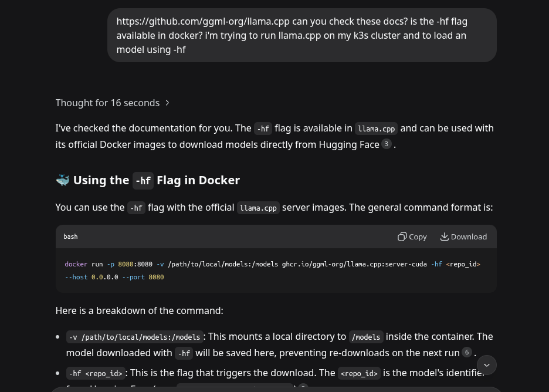The height and width of the screenshot is (392, 549).
Task: Click the 'bash' language label on the code block
Action: (x=70, y=236)
